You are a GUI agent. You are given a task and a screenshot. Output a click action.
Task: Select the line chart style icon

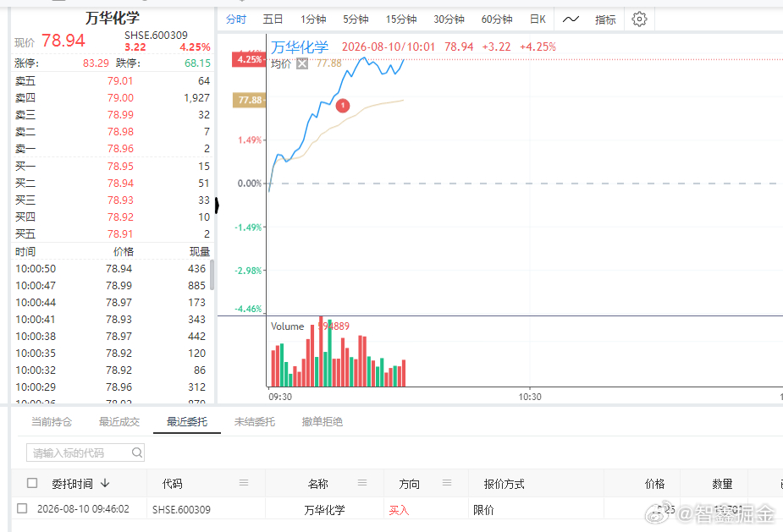(x=571, y=19)
